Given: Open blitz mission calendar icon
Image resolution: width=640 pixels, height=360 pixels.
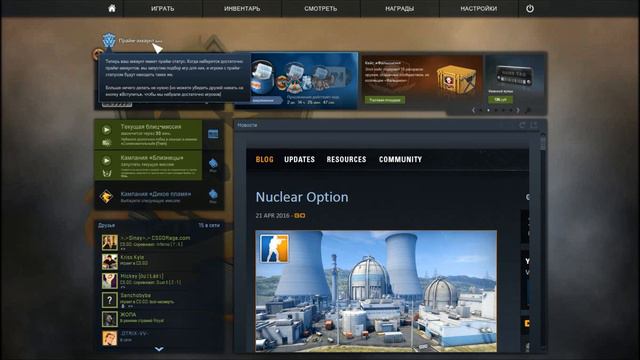Looking at the screenshot, I should (x=213, y=134).
